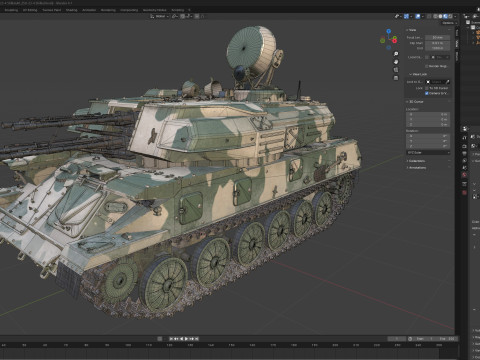Play the animation forward

click(x=186, y=339)
